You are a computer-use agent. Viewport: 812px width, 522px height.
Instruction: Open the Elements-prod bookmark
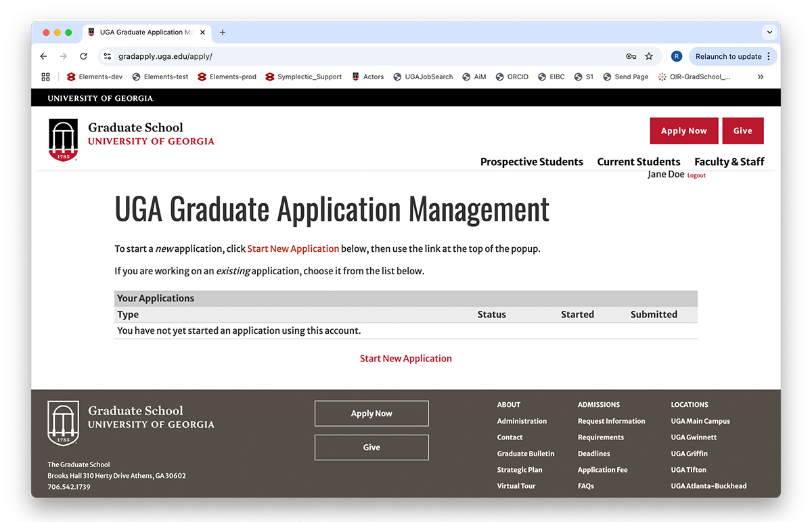(227, 77)
